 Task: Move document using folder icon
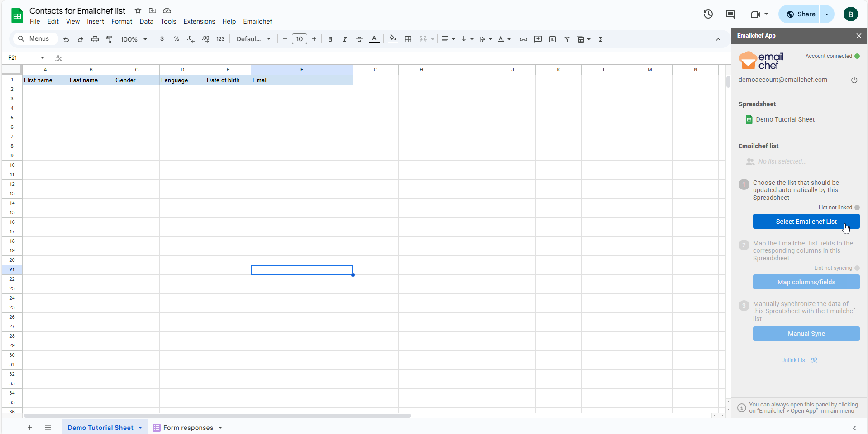(153, 10)
